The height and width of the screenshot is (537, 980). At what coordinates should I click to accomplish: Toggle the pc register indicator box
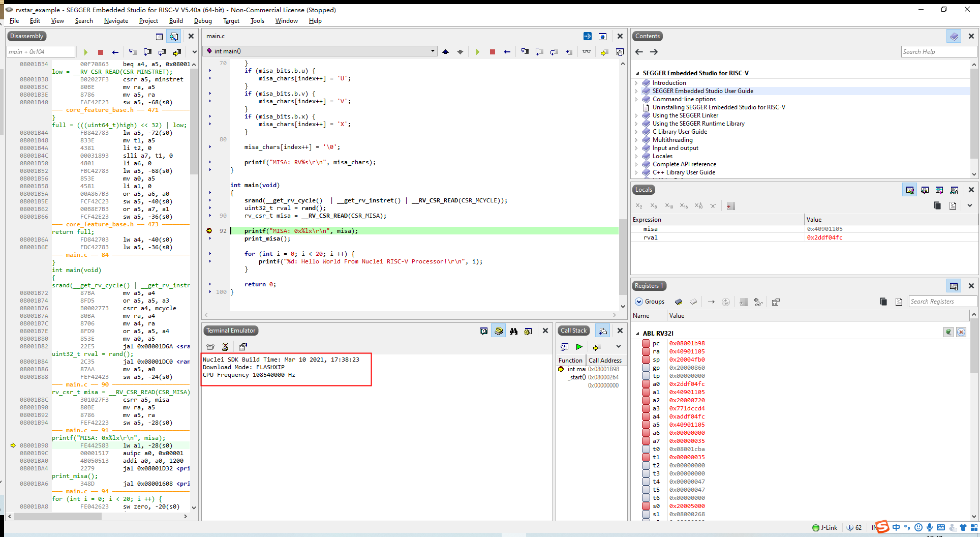pos(646,343)
